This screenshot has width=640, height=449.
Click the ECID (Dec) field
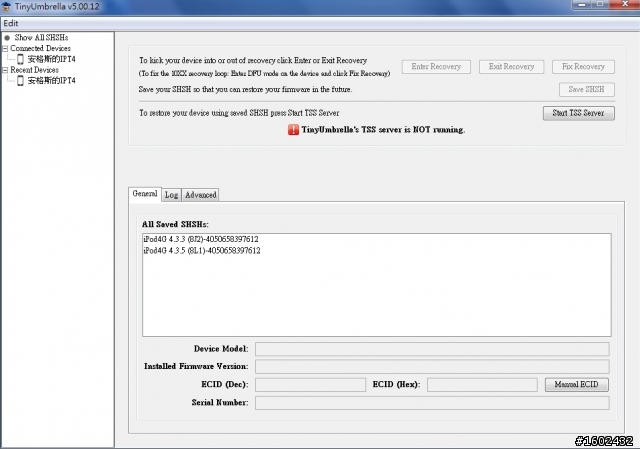point(310,385)
